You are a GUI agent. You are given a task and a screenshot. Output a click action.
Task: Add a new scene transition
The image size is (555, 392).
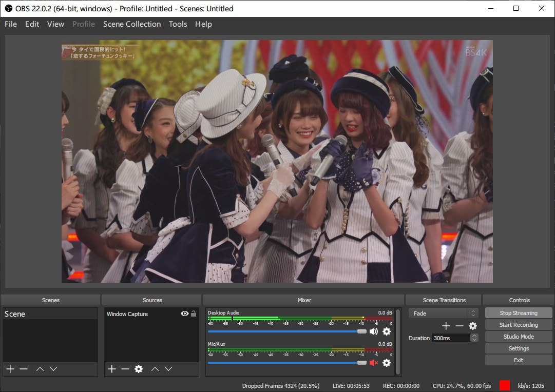(446, 326)
